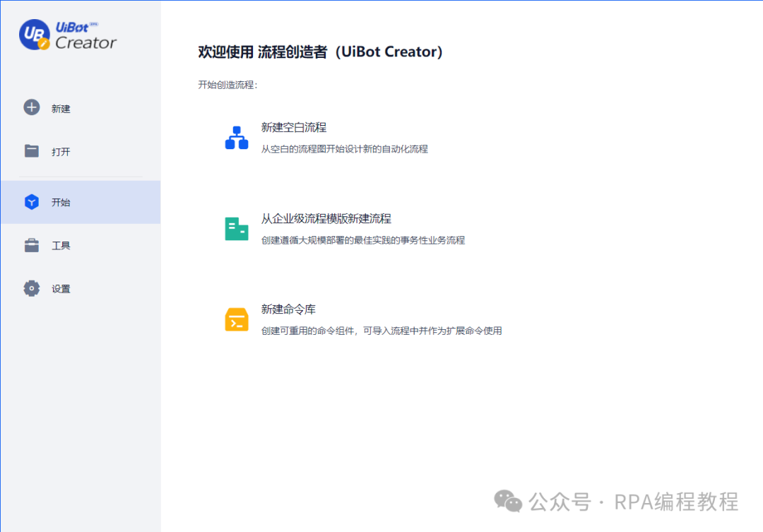763x532 pixels.
Task: Create a blank flow via 新建空白流程
Action: (x=294, y=127)
